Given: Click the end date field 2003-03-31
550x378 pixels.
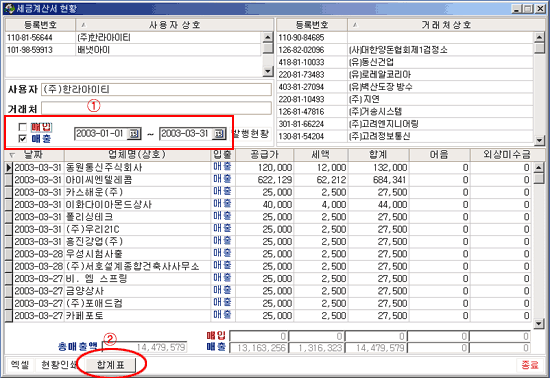Looking at the screenshot, I should coord(186,134).
